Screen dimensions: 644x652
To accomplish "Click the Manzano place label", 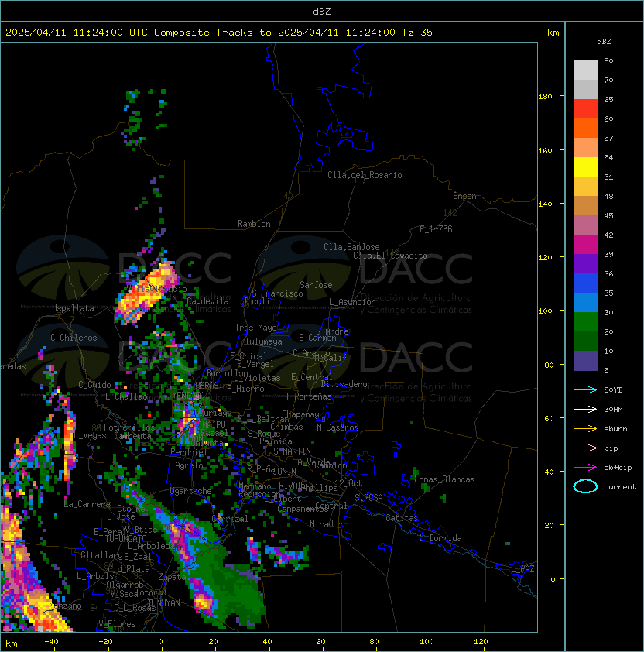I will tap(65, 606).
